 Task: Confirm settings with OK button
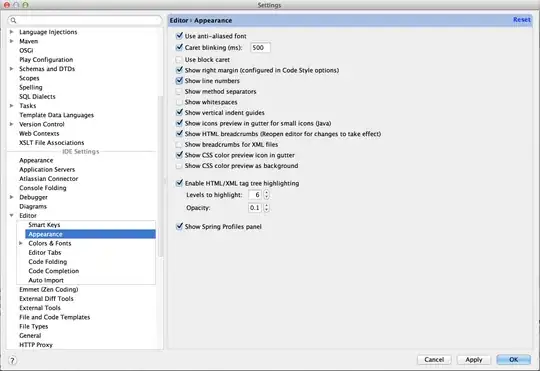[x=513, y=360]
